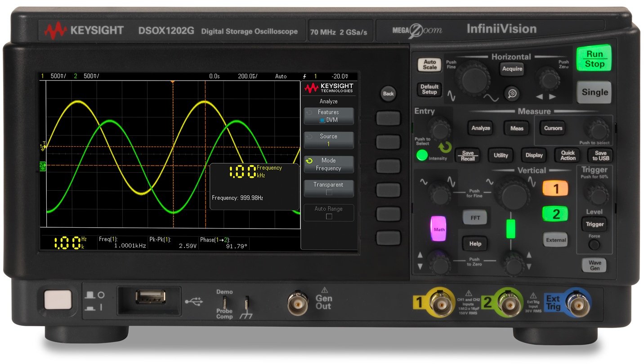Open the Help system

click(x=474, y=243)
